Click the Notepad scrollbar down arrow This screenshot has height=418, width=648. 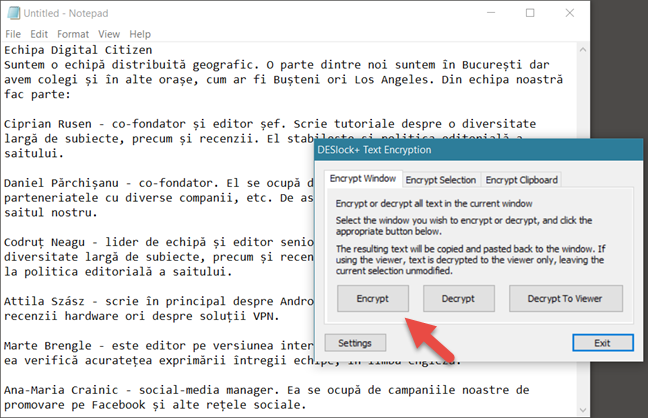click(583, 410)
